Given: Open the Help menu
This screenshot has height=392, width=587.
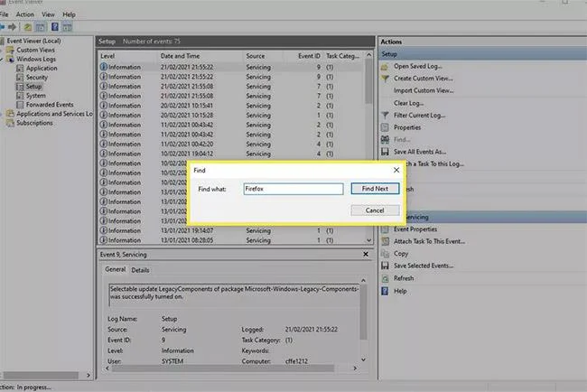Looking at the screenshot, I should pos(69,14).
